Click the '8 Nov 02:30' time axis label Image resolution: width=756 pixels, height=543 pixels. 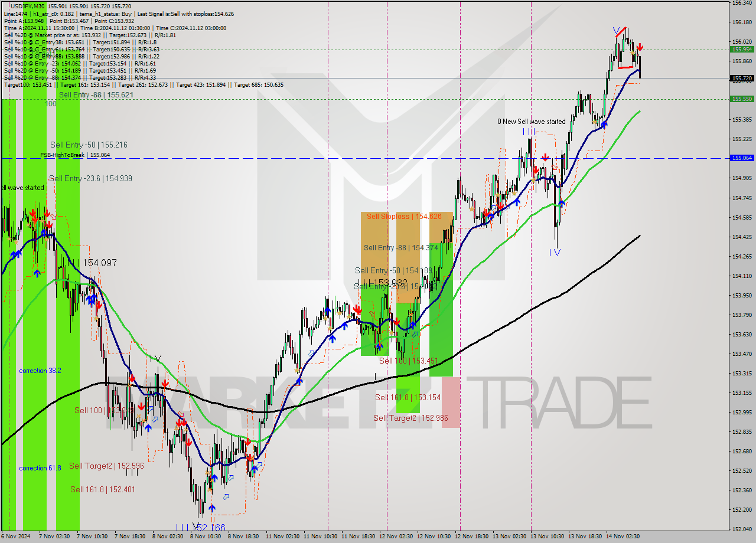167,537
